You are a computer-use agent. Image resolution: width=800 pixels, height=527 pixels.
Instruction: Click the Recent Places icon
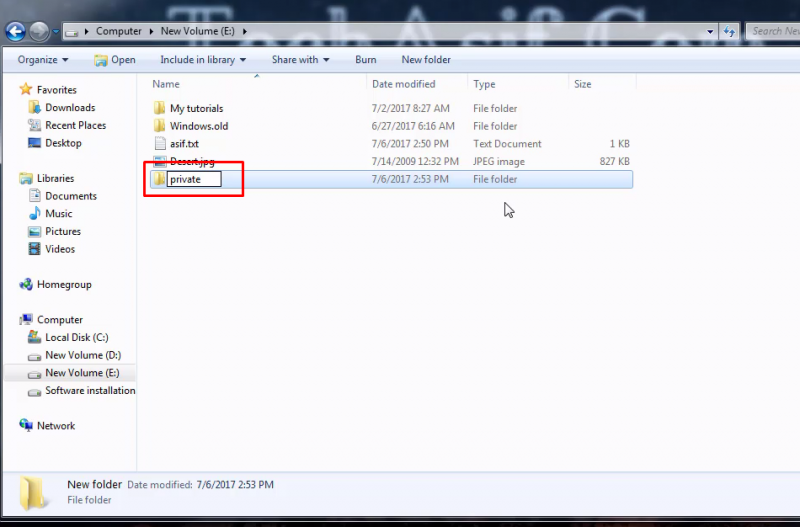coord(34,126)
